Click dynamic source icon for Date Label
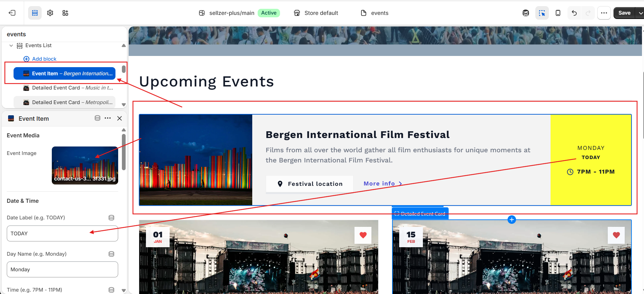 pos(111,218)
